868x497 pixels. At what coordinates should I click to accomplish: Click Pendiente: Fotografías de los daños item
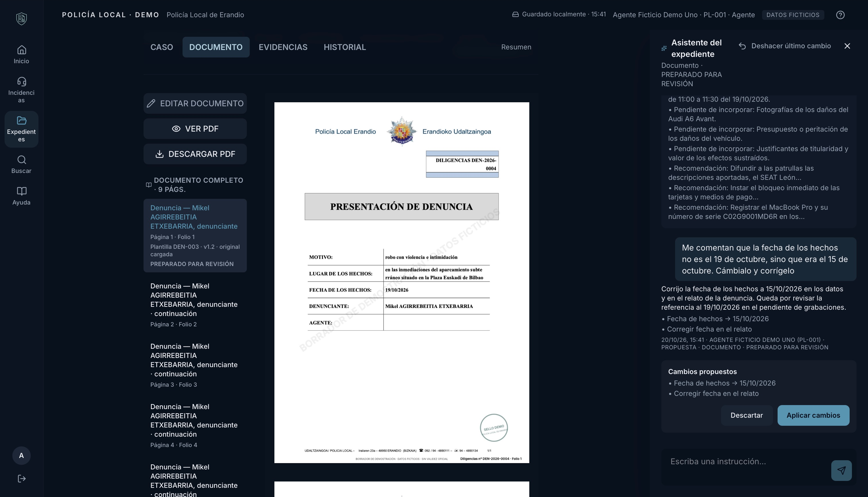(x=758, y=114)
